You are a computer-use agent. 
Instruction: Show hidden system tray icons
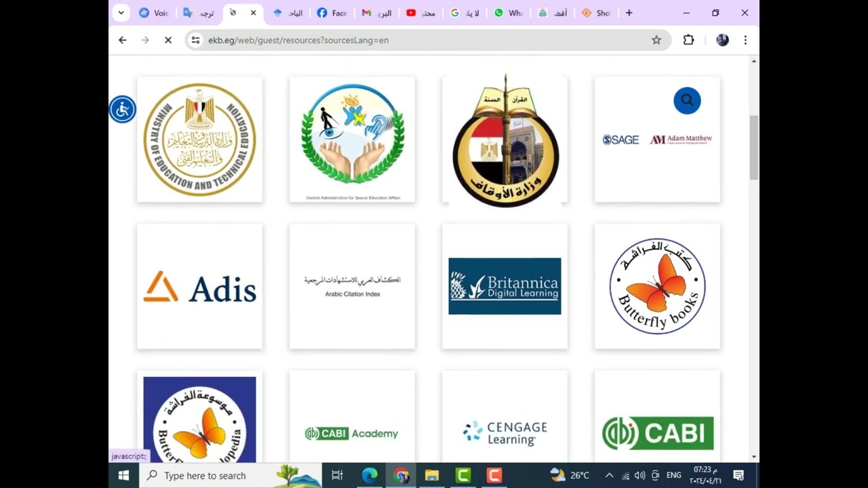[x=609, y=476]
